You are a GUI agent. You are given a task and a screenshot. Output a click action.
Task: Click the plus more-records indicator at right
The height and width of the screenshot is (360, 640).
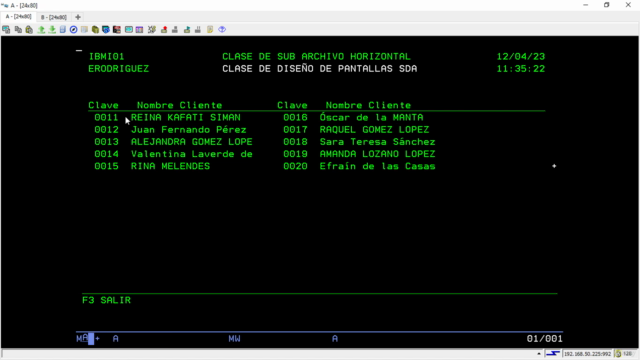(x=554, y=166)
